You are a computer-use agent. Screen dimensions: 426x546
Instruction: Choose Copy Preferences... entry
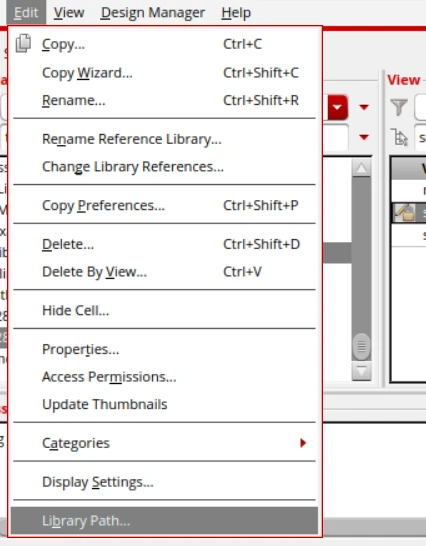point(164,205)
